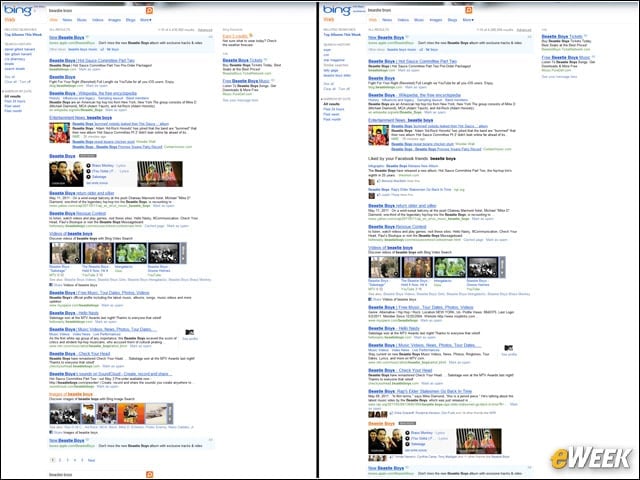Play the Brass Monkey song on left page
Image resolution: width=640 pixels, height=480 pixels.
click(x=89, y=166)
